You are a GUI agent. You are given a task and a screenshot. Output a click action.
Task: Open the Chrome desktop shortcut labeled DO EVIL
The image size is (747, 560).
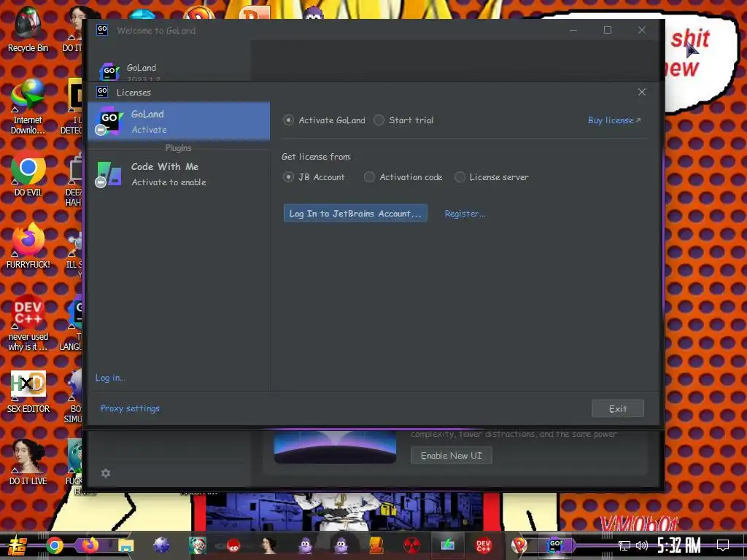pos(28,174)
